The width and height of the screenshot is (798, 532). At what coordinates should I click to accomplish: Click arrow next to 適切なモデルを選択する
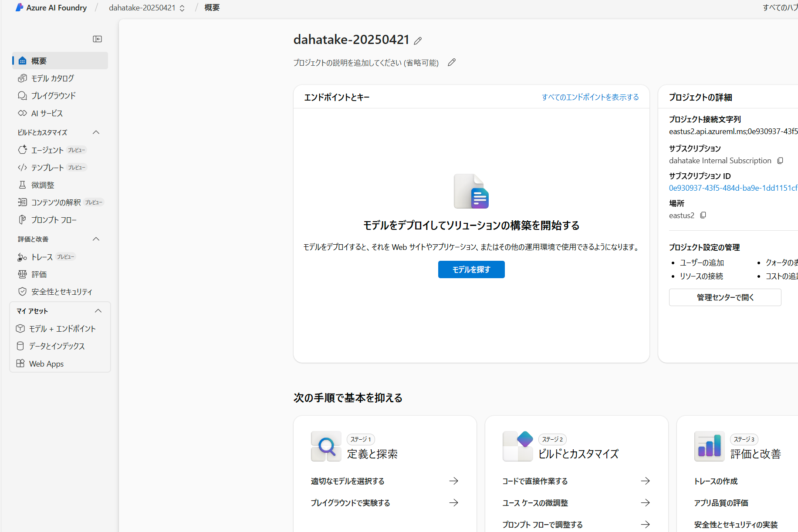click(454, 481)
